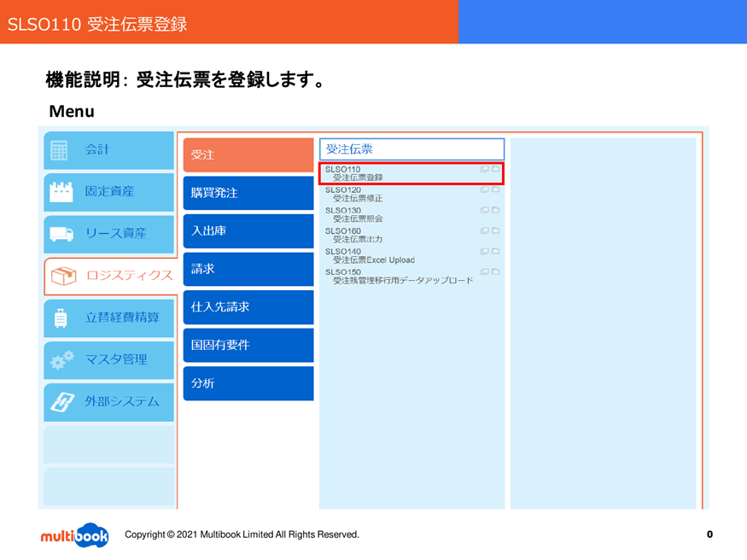Image resolution: width=747 pixels, height=560 pixels.
Task: Select the 立替経費精算 luggage icon module
Action: 108,318
